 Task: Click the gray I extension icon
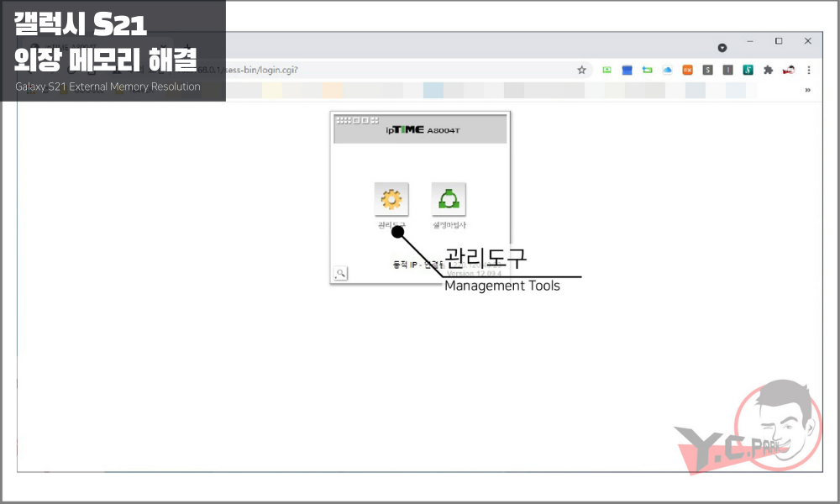tap(728, 71)
